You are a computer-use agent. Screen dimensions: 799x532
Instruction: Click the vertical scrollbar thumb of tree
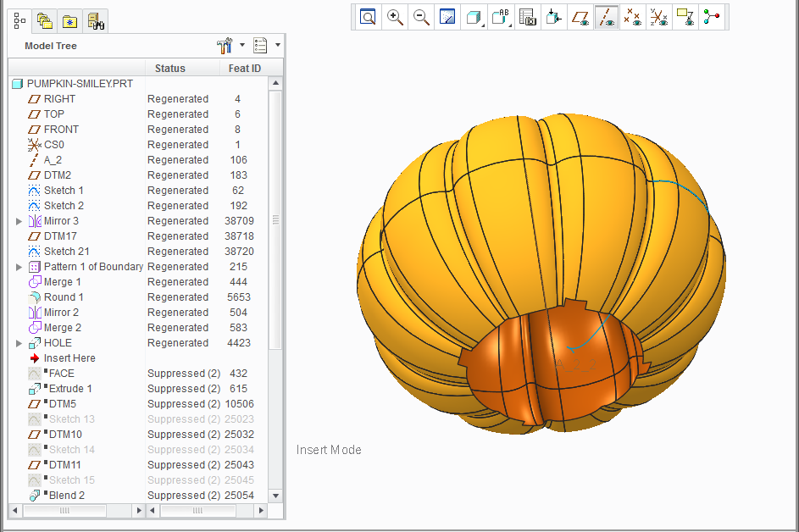click(275, 220)
